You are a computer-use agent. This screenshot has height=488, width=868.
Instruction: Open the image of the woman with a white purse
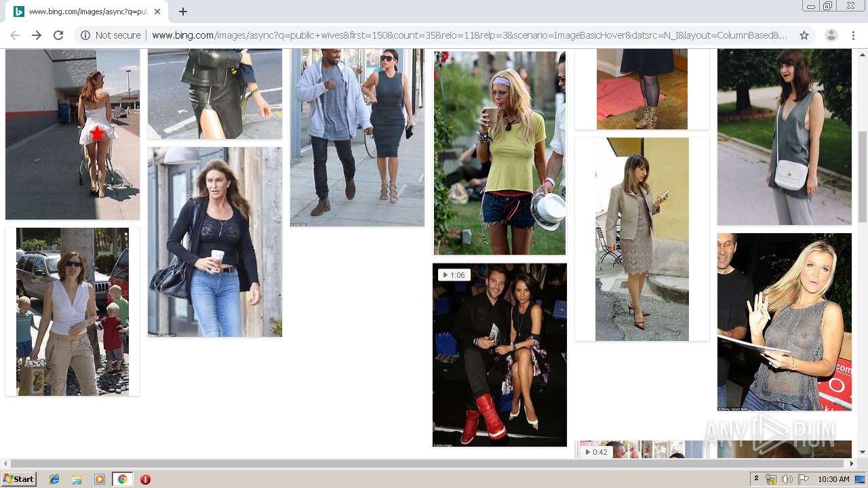pos(785,137)
